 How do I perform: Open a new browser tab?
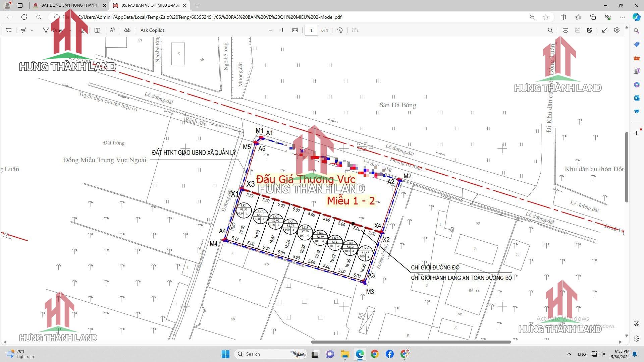[197, 5]
